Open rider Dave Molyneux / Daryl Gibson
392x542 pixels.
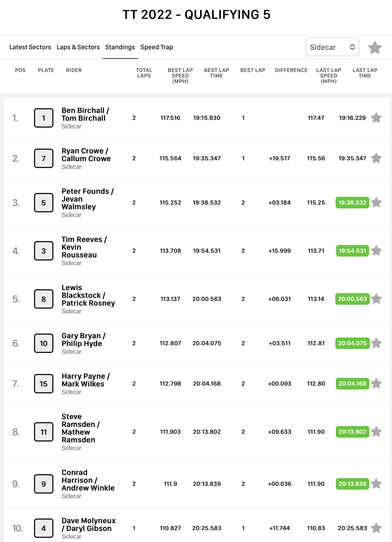pyautogui.click(x=89, y=525)
